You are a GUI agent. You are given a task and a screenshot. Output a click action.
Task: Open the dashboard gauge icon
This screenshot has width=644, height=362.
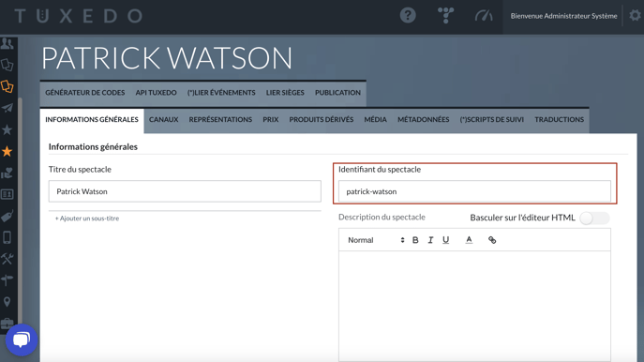point(484,16)
